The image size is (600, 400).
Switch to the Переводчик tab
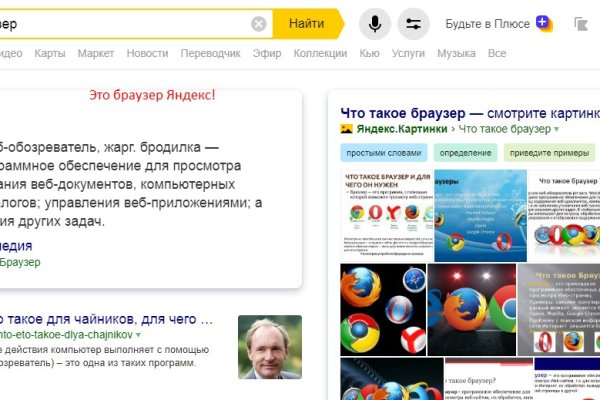click(210, 53)
